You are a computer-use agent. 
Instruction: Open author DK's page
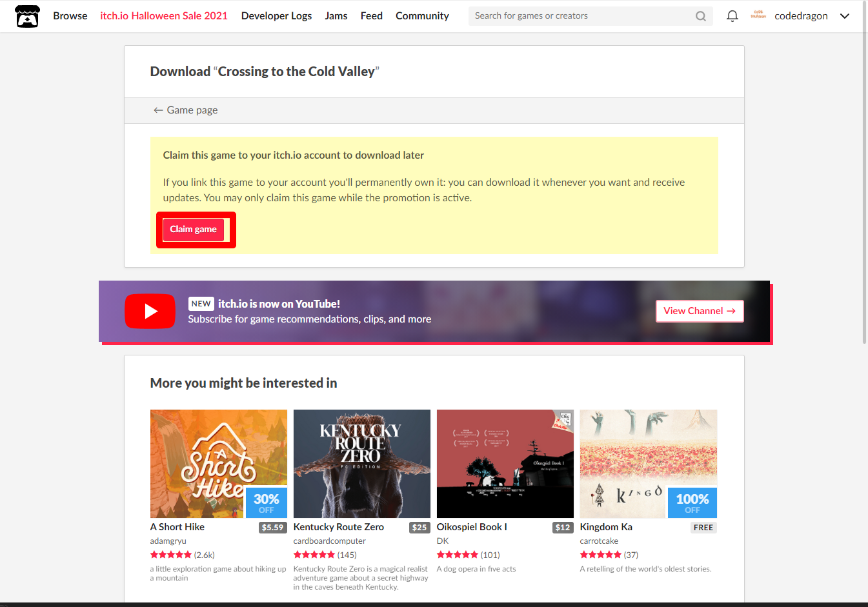click(443, 541)
